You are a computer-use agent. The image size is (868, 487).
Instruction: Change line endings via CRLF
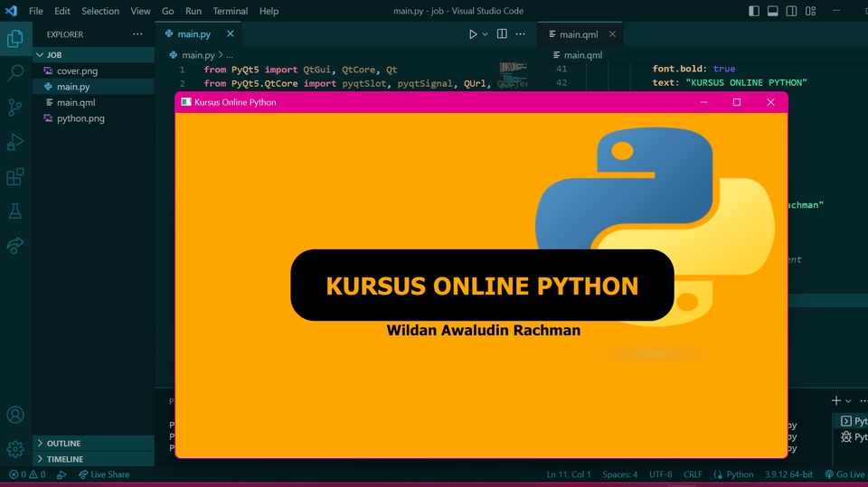[x=693, y=474]
